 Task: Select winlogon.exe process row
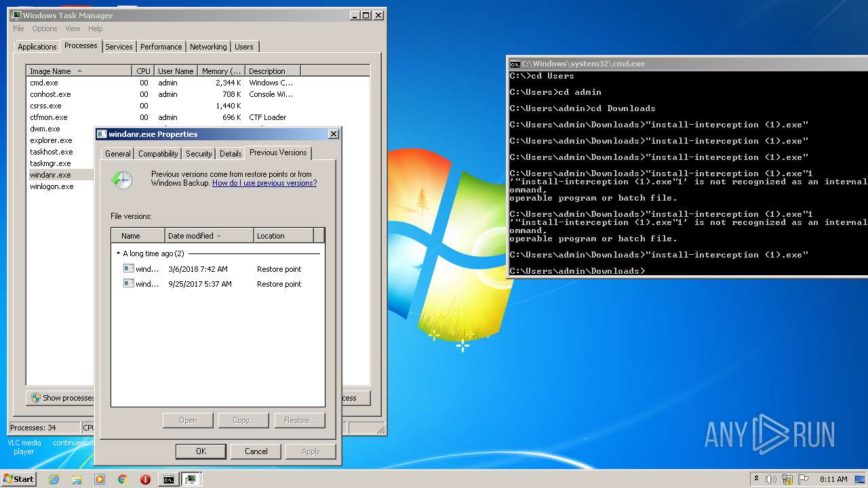tap(60, 186)
